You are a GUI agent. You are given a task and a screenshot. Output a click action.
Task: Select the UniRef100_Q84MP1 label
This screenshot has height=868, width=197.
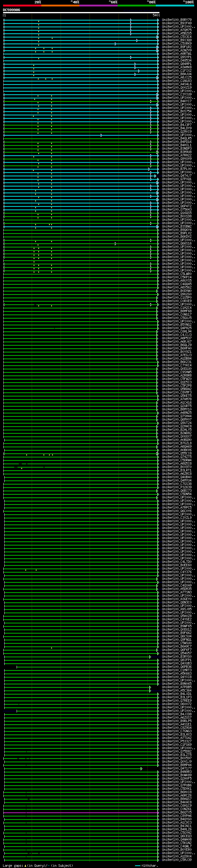[x=177, y=64]
